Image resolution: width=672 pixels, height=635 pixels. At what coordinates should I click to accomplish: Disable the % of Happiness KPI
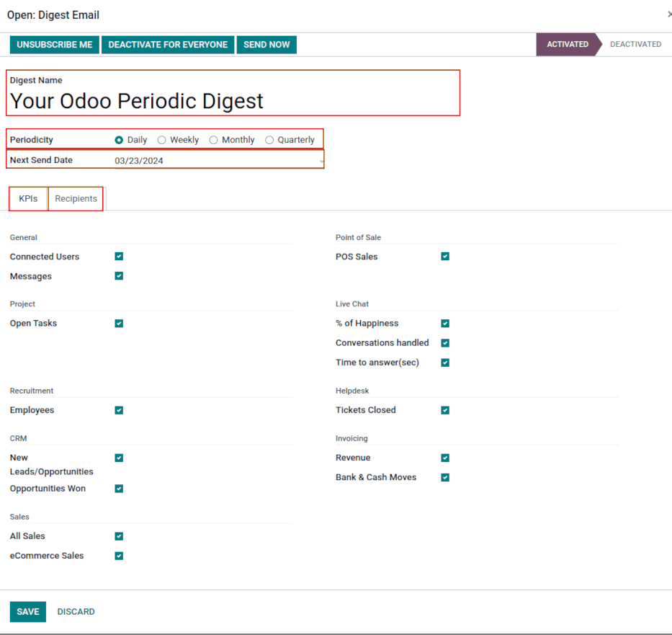[445, 323]
